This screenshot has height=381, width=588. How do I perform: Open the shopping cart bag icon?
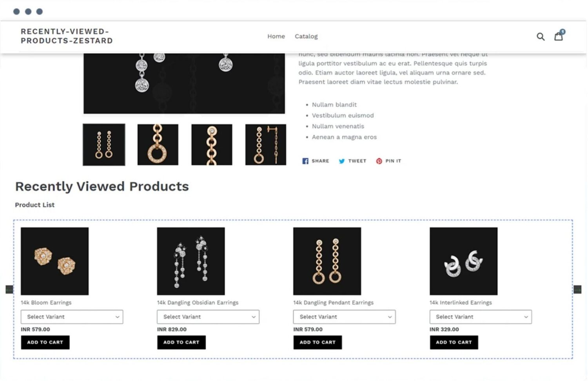coord(558,36)
